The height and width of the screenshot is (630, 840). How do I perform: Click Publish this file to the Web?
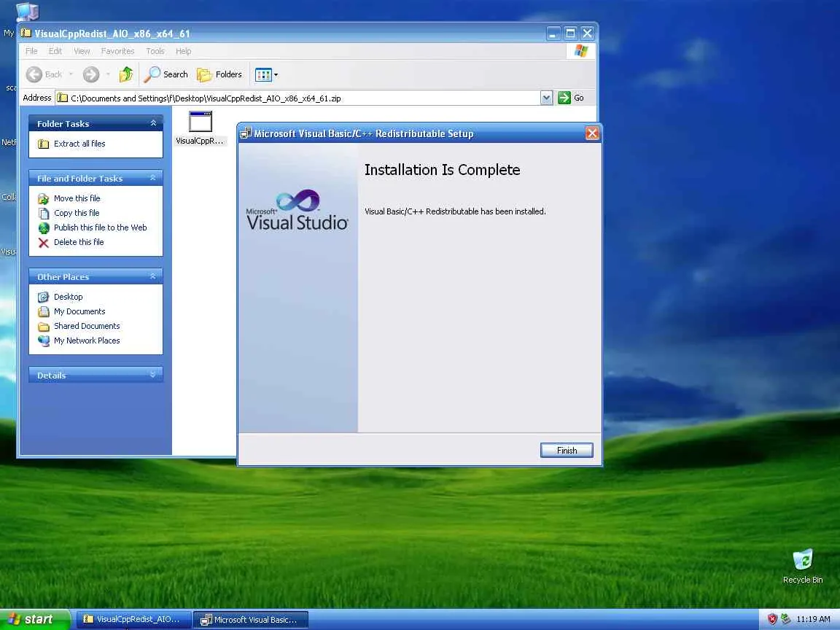click(100, 227)
